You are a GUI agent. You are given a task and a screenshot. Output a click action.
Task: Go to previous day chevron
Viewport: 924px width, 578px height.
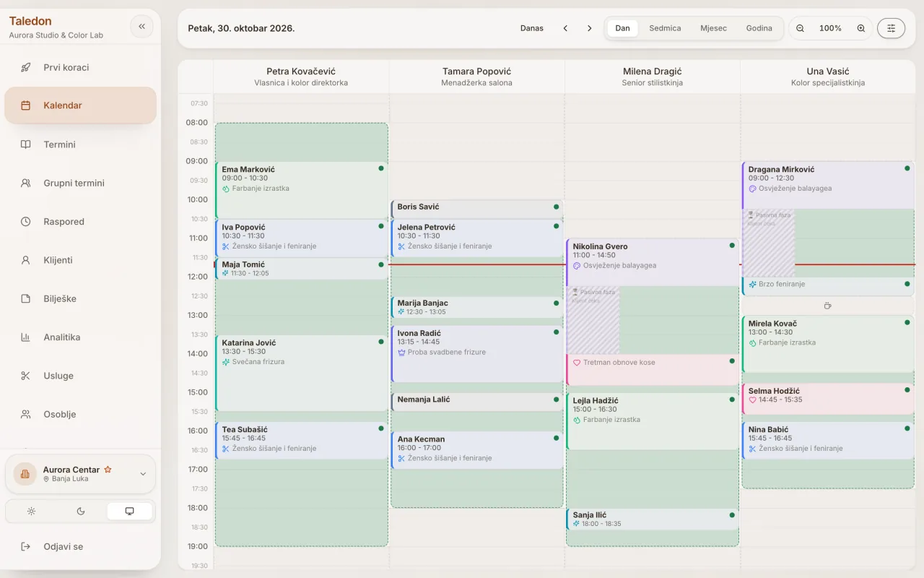coord(565,28)
